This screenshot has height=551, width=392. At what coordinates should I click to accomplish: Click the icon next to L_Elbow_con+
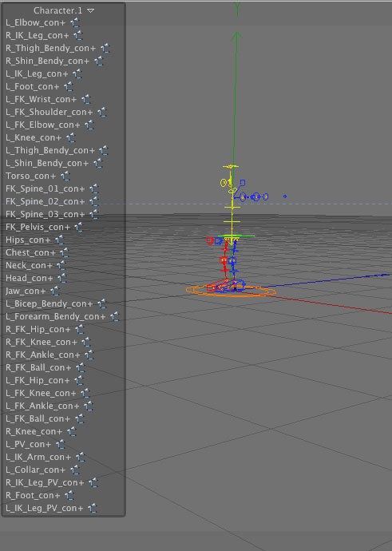pos(75,23)
